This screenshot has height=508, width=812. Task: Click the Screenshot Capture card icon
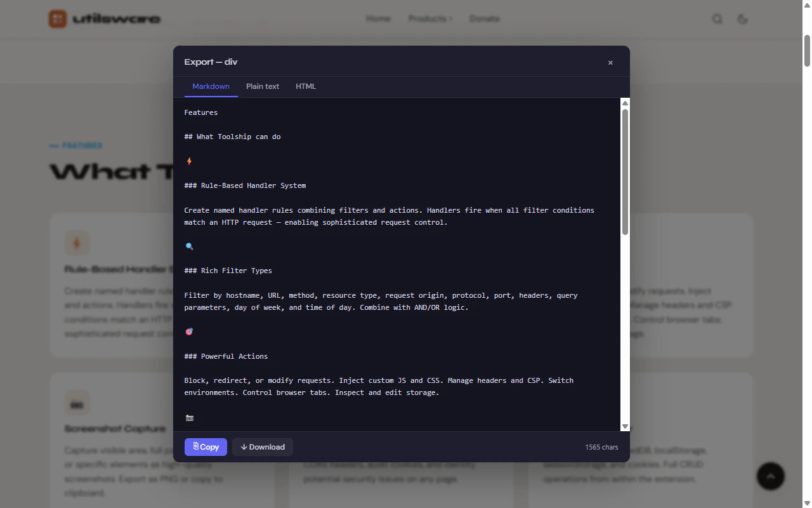coord(77,403)
